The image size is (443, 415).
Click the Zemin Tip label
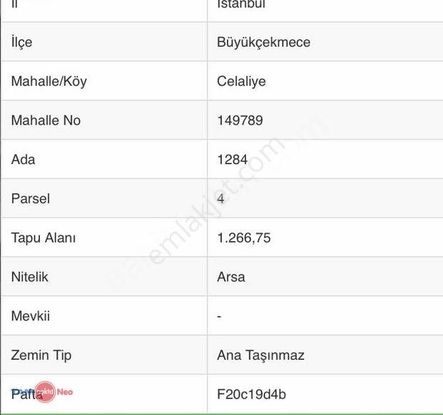coord(41,355)
